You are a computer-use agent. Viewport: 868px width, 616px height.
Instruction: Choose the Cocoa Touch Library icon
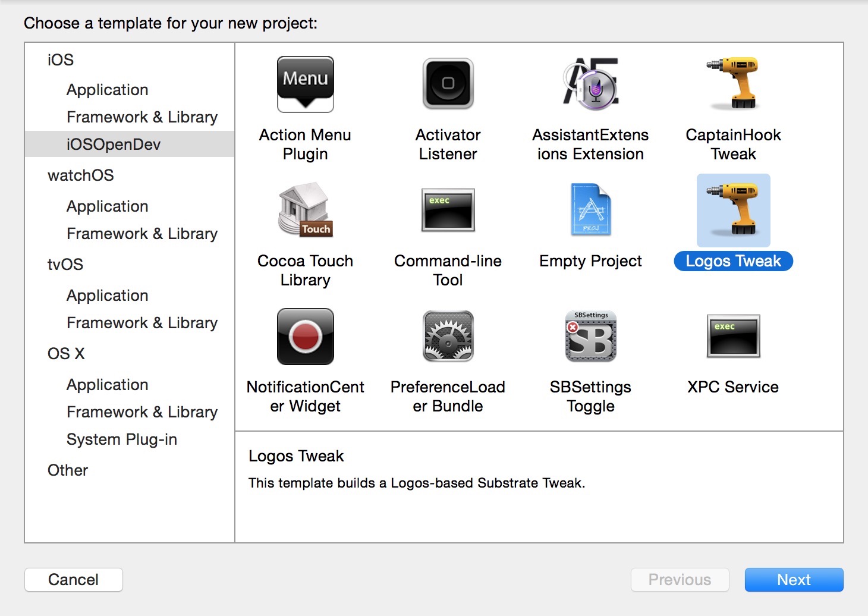pyautogui.click(x=306, y=209)
